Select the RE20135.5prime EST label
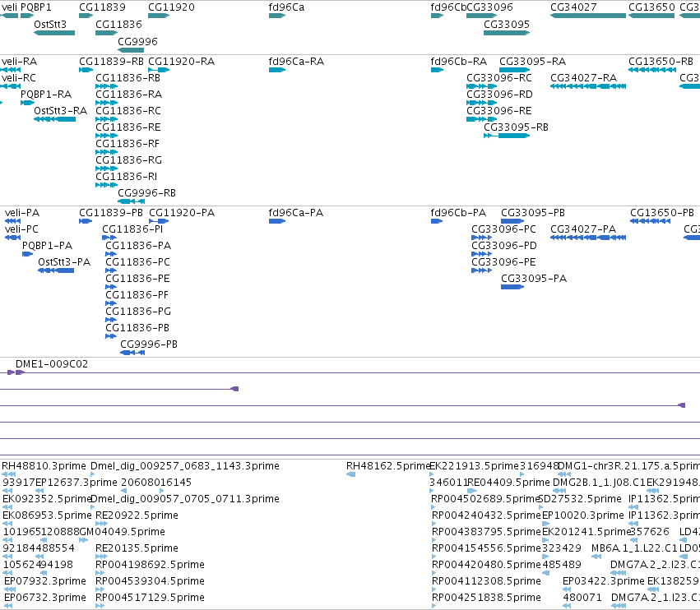This screenshot has height=610, width=700. [137, 548]
